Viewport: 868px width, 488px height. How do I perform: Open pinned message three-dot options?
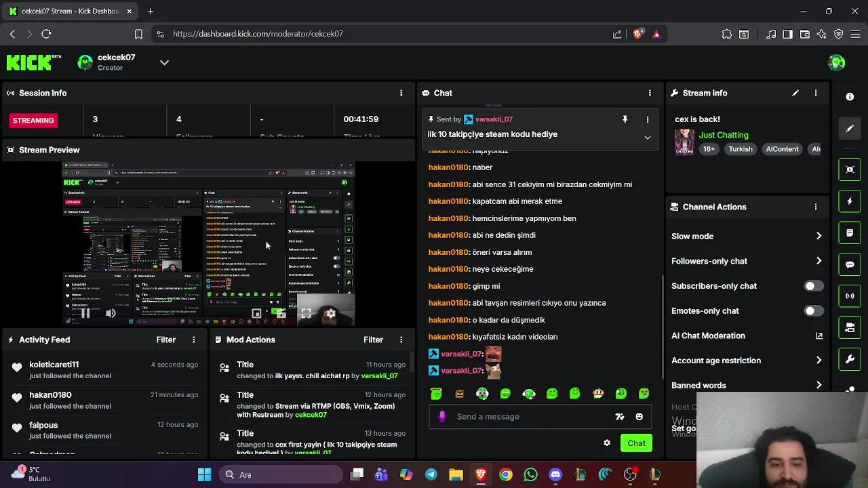[x=647, y=119]
